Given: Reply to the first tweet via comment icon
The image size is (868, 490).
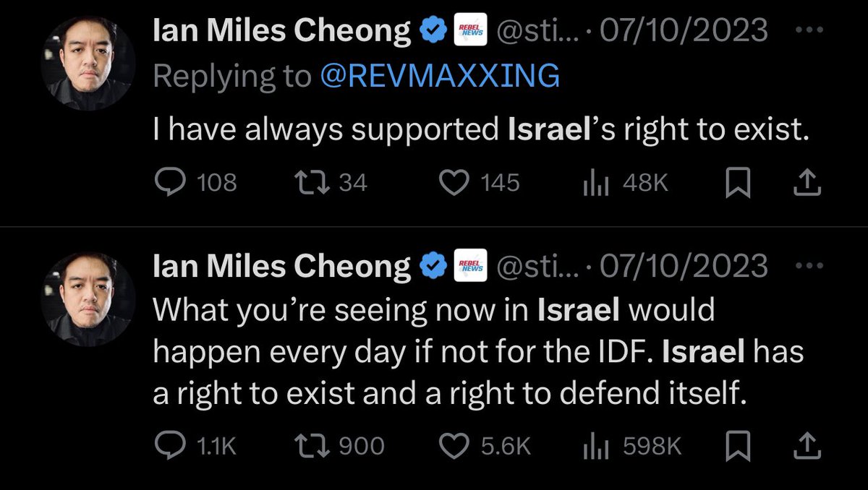Looking at the screenshot, I should [170, 183].
